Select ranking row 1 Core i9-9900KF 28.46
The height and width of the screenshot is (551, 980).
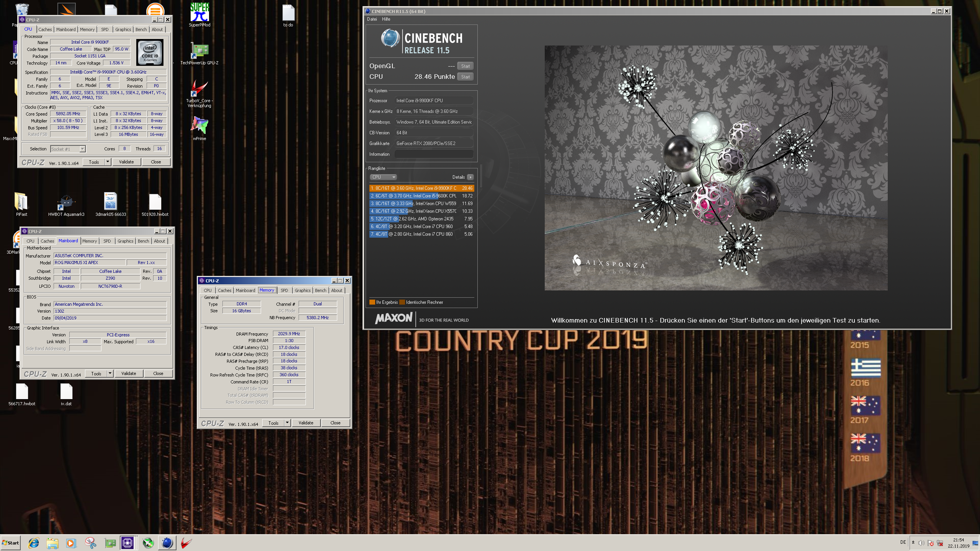pos(421,188)
